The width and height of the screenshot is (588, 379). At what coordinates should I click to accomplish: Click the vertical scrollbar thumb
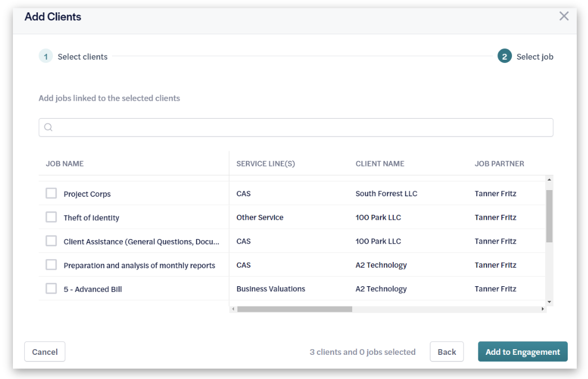click(549, 216)
